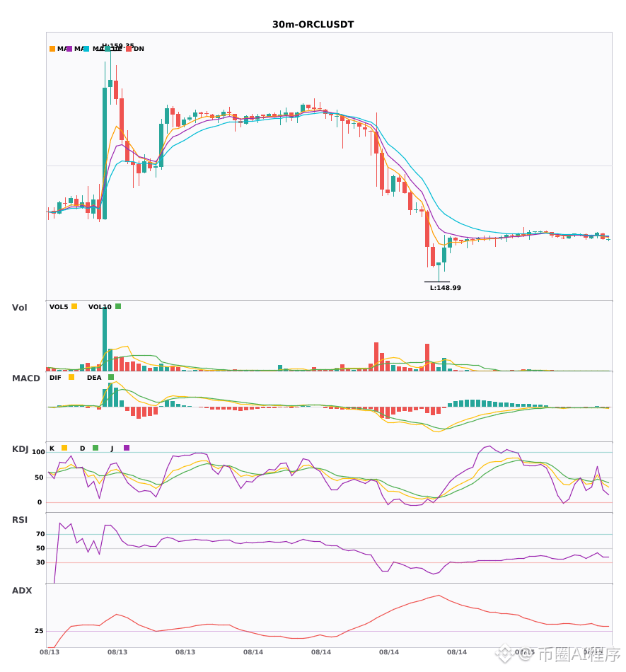Click the red DN legend swatch

129,49
